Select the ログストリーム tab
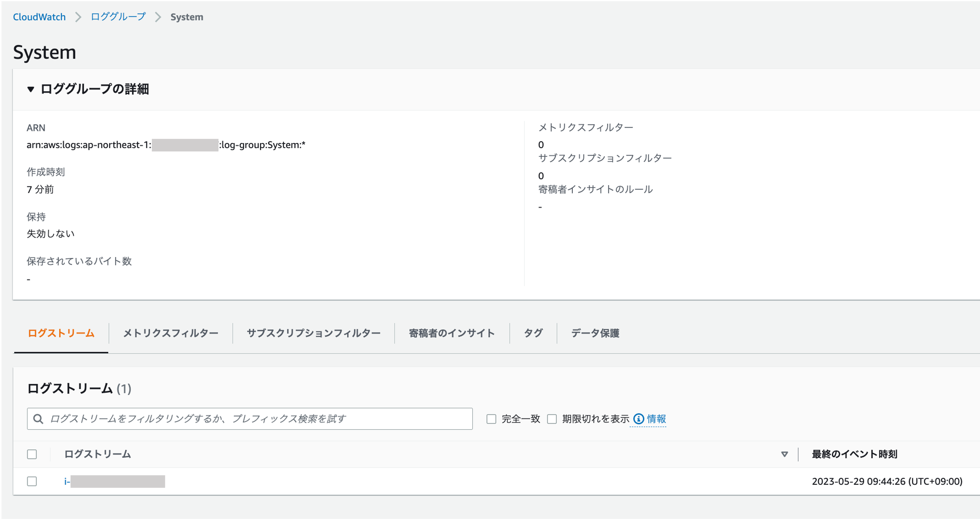This screenshot has height=519, width=980. (61, 333)
